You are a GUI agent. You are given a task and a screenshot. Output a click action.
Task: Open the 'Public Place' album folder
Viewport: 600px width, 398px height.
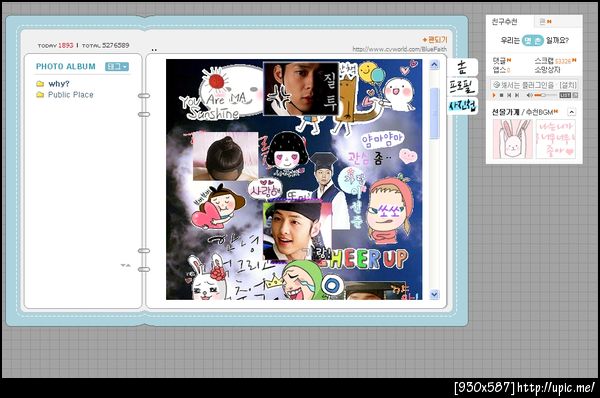[x=70, y=95]
